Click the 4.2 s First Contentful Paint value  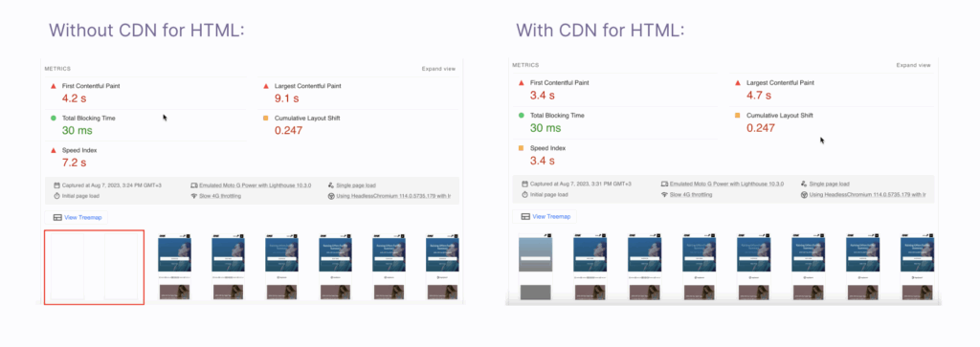coord(74,98)
